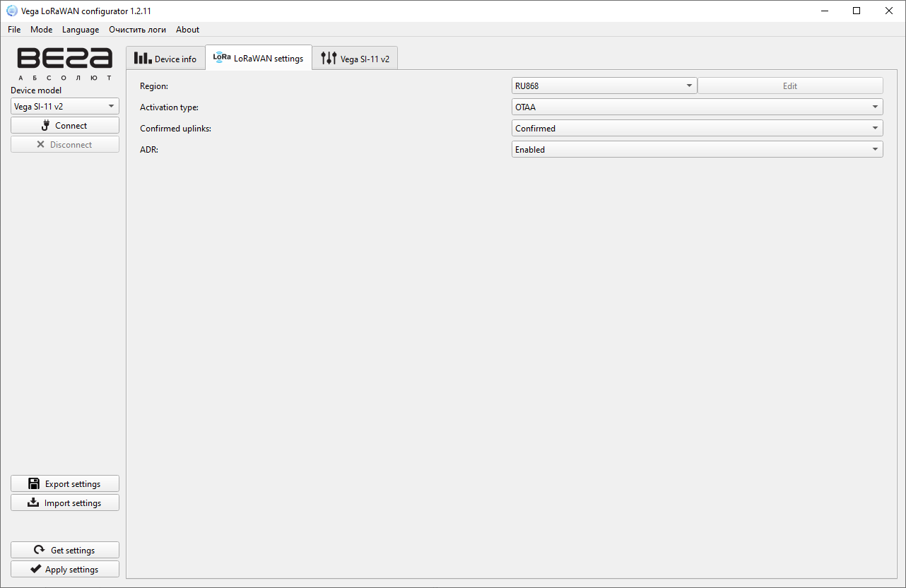Click the 'Activation type:' label text
This screenshot has height=588, width=906.
coord(169,107)
